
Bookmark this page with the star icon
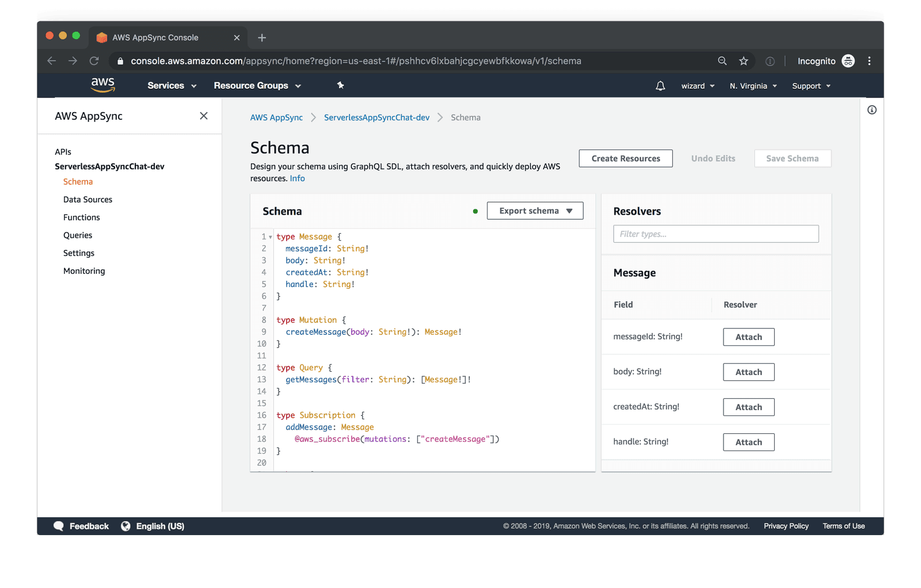[x=744, y=61]
